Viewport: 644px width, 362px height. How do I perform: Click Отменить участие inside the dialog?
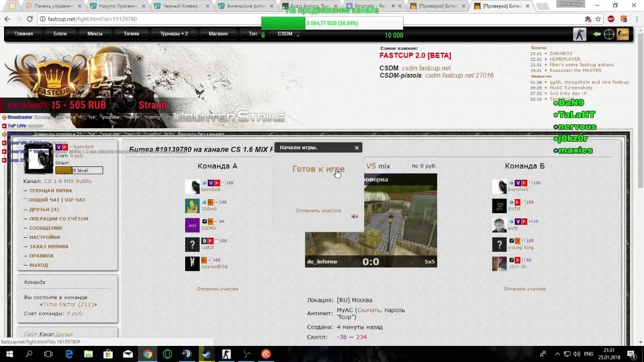pos(318,211)
